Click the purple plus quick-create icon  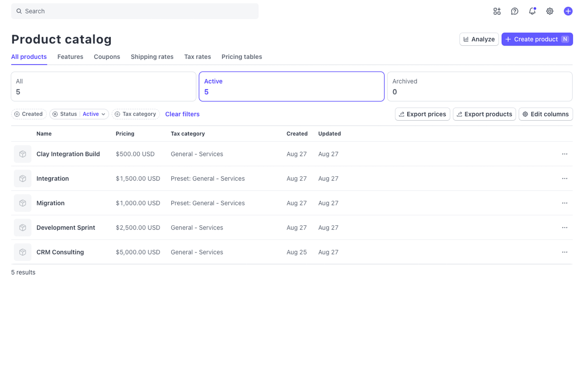tap(568, 11)
